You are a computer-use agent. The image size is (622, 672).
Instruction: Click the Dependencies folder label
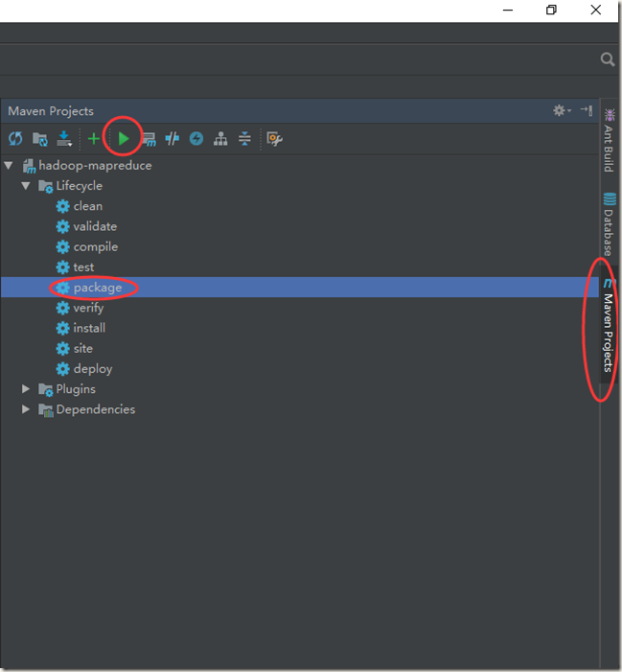coord(96,409)
